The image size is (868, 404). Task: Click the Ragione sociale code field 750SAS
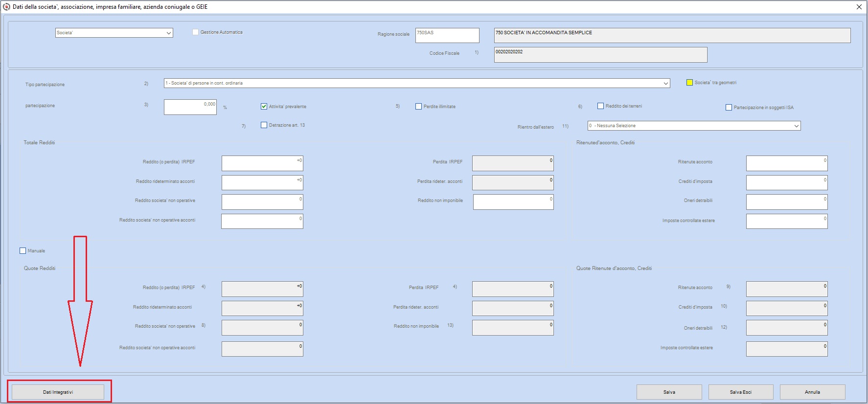[x=447, y=35]
